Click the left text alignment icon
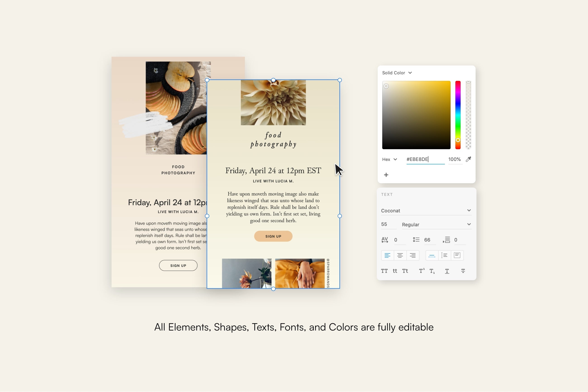The image size is (588, 392). pyautogui.click(x=386, y=255)
